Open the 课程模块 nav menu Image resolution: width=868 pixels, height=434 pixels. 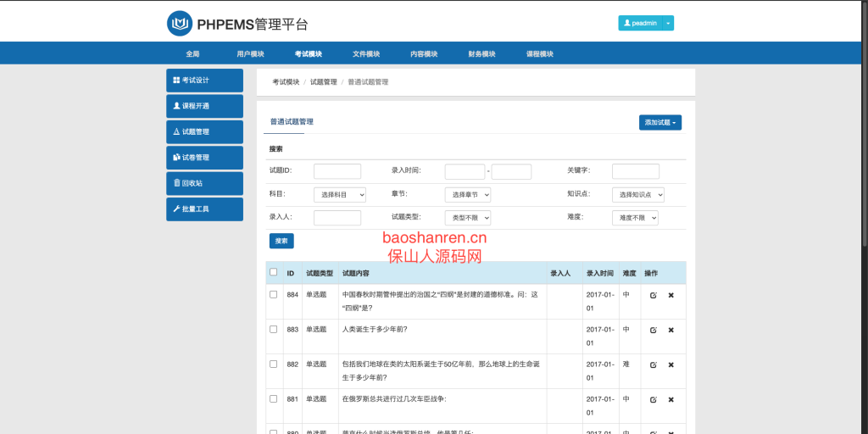click(540, 53)
